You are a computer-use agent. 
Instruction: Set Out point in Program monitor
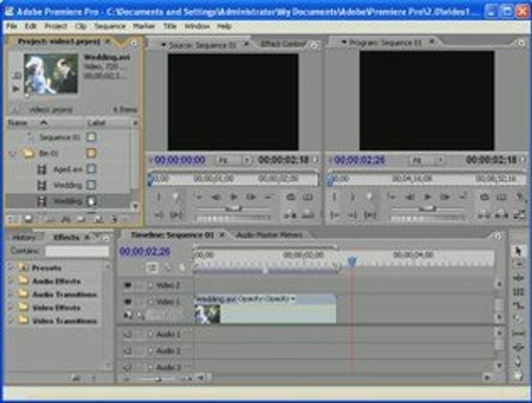351,196
